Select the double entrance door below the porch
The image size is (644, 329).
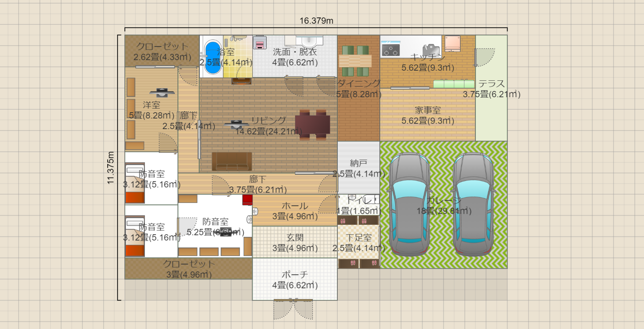(x=293, y=309)
